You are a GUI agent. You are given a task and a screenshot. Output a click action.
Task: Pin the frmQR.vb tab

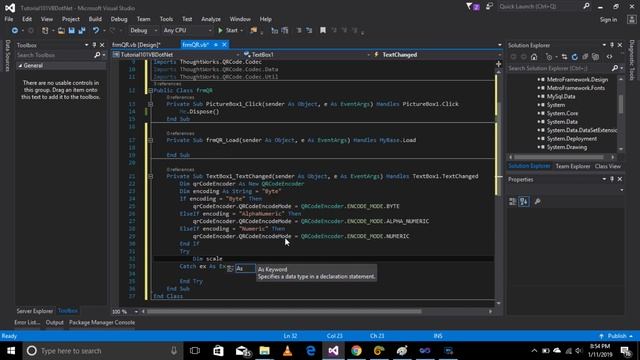216,45
